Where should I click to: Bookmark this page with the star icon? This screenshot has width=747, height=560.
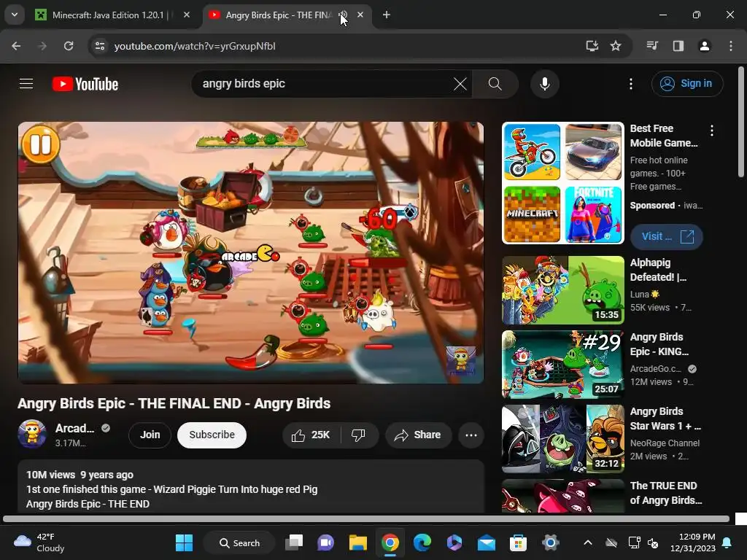point(616,46)
